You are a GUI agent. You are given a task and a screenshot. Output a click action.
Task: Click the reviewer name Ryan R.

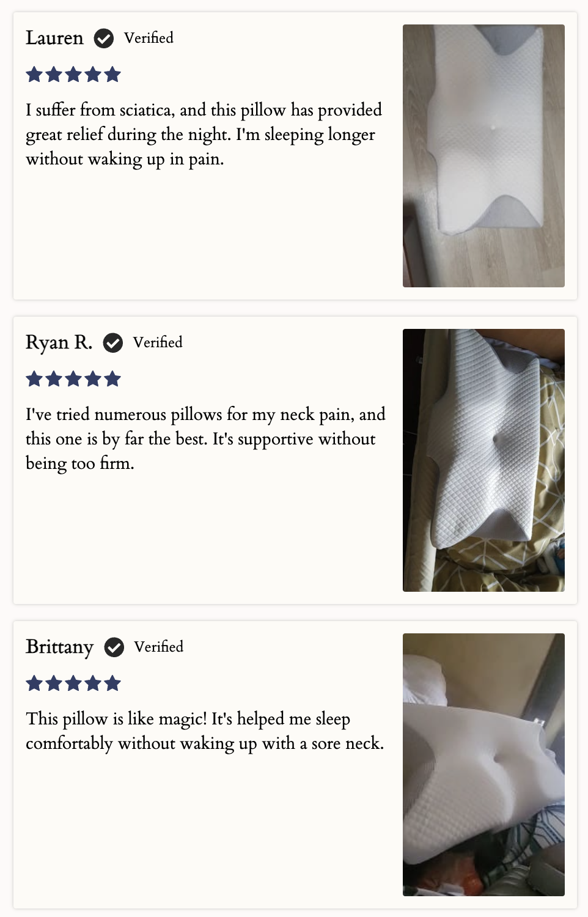pyautogui.click(x=59, y=342)
